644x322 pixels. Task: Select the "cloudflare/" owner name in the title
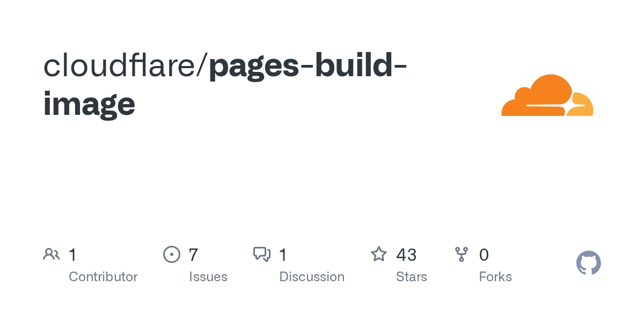[126, 65]
